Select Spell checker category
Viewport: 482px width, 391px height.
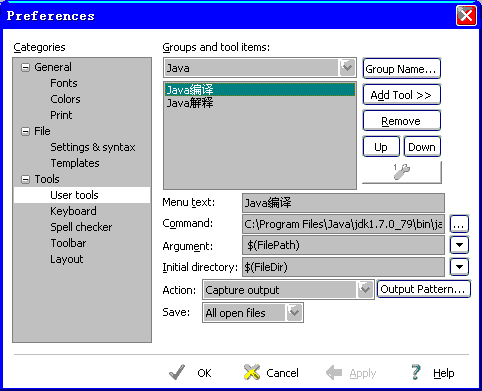(81, 227)
